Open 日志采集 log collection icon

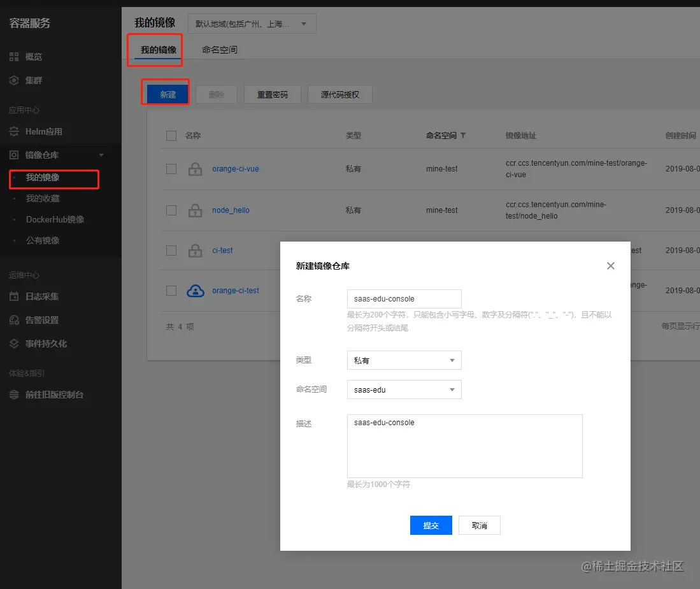tap(14, 296)
